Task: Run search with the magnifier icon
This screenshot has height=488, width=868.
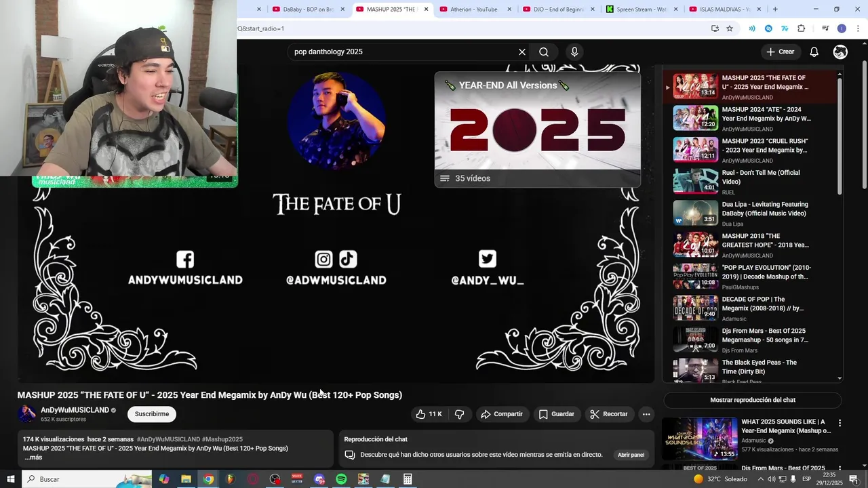Action: [x=544, y=52]
